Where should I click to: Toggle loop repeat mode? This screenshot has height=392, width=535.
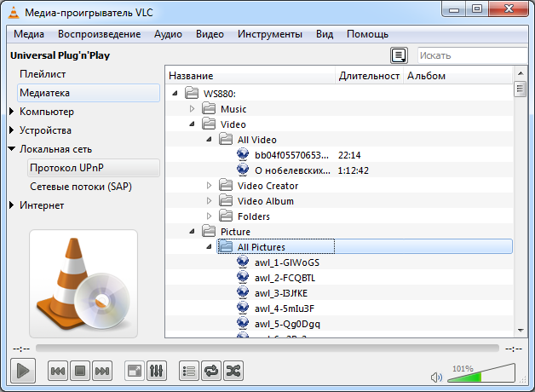coord(211,371)
